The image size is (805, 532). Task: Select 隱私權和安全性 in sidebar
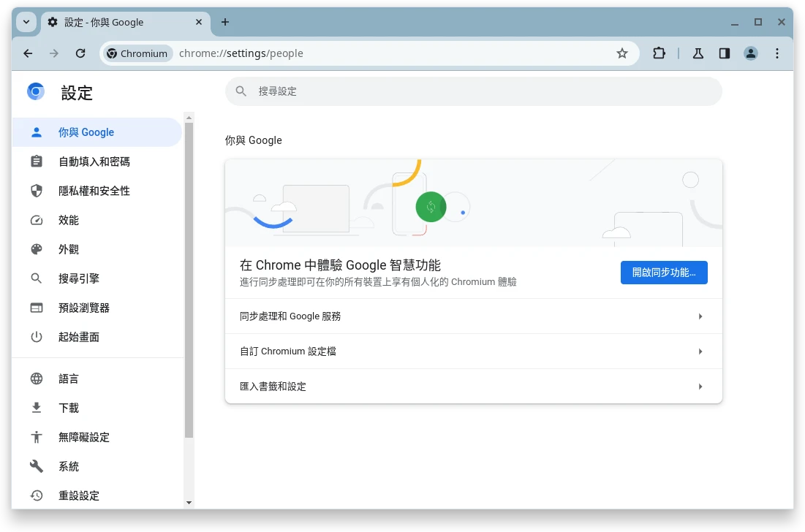coord(94,191)
